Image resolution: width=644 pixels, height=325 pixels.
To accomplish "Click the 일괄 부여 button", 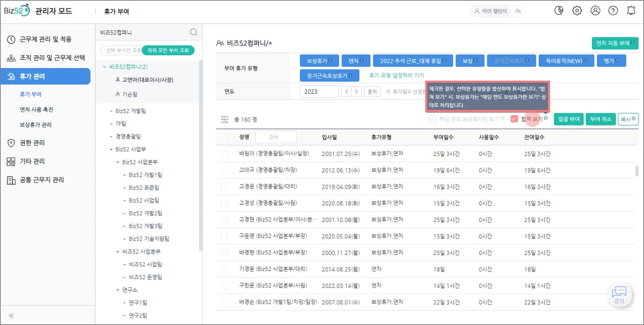I will coord(569,119).
